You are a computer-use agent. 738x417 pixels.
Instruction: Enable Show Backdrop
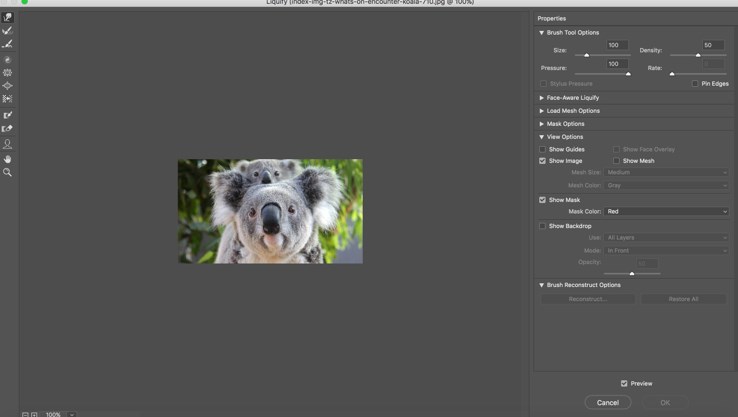click(x=543, y=226)
